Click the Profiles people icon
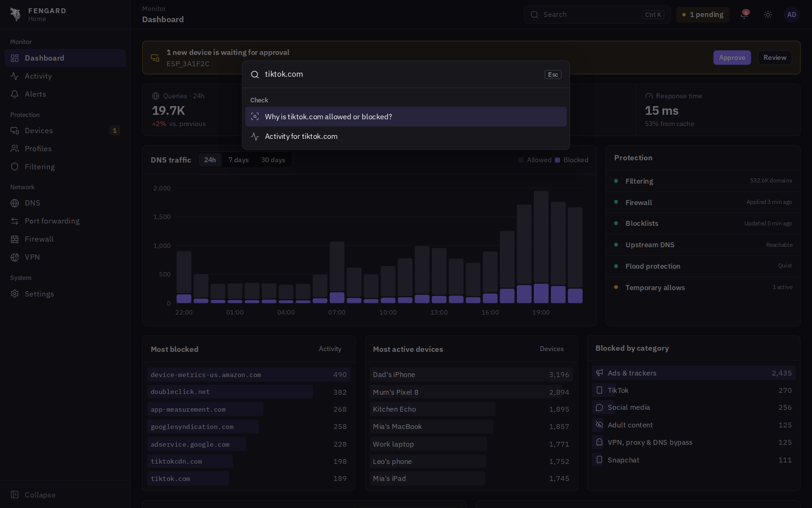812x508 pixels. click(15, 149)
